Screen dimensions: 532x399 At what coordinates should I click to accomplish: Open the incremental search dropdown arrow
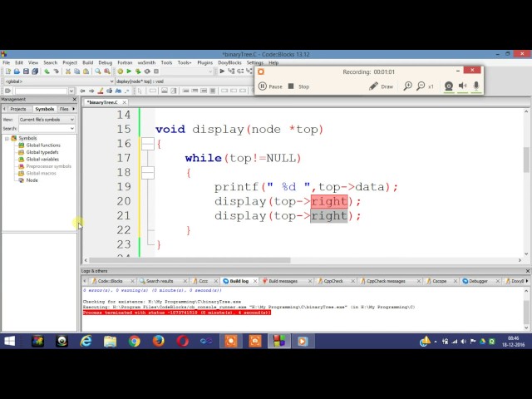click(x=71, y=91)
